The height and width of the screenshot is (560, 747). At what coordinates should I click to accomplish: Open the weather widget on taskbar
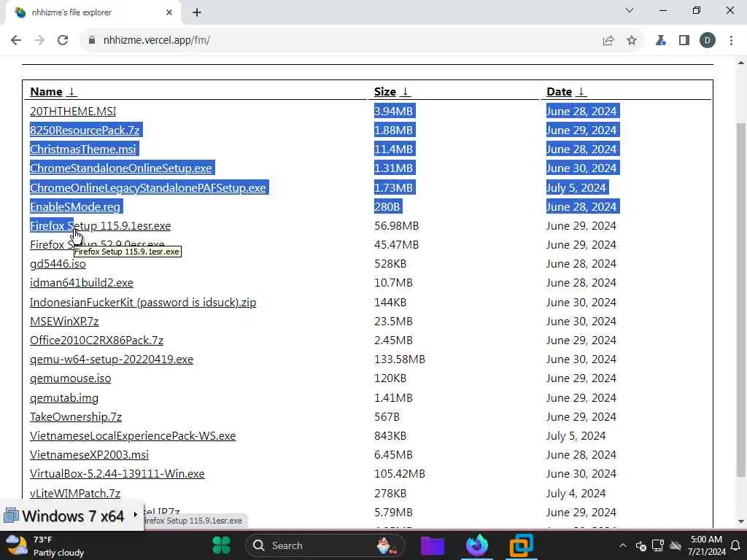point(45,545)
